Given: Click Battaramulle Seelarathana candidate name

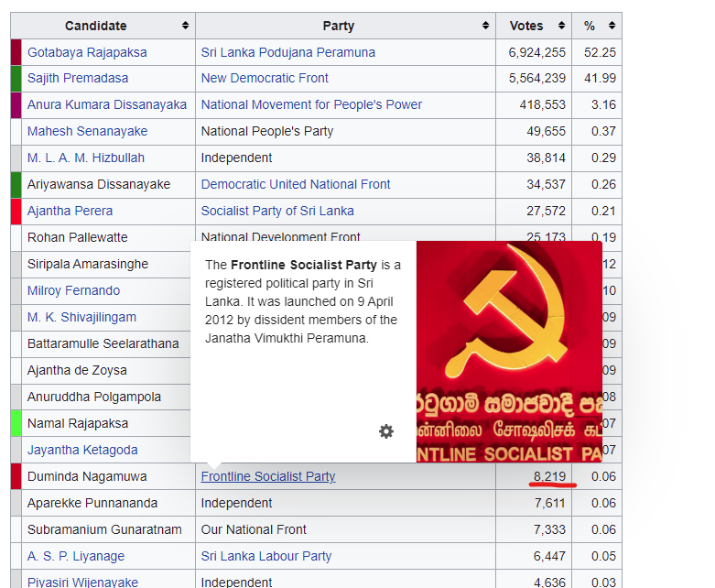Looking at the screenshot, I should point(103,343).
